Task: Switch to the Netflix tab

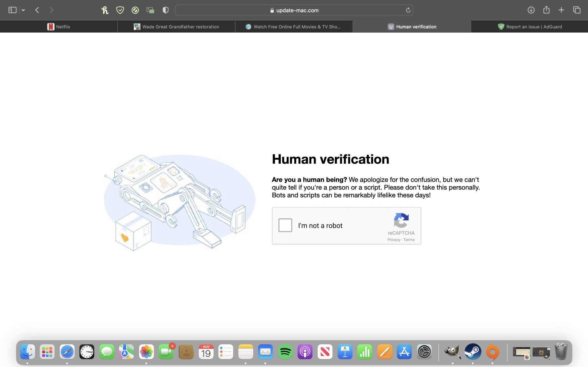Action: click(59, 26)
